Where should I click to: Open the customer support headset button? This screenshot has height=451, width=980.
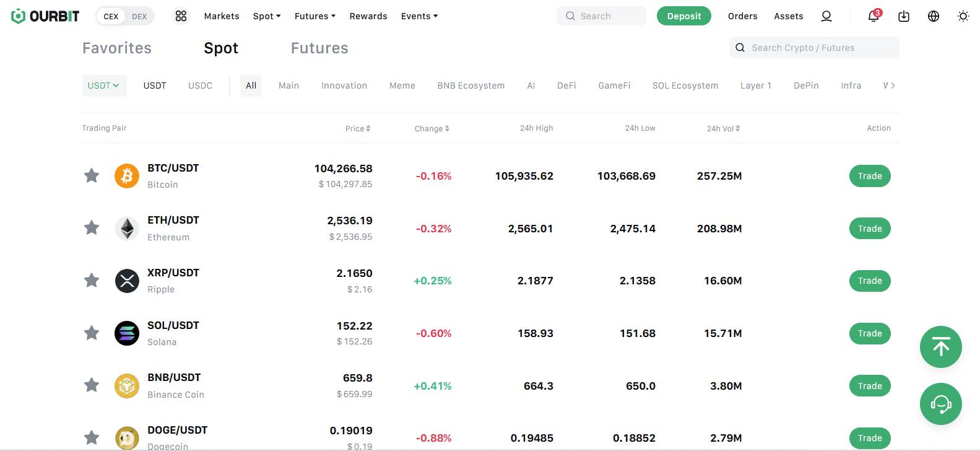[941, 404]
